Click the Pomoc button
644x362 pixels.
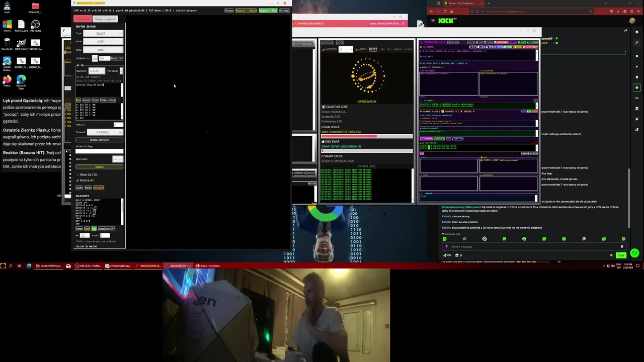click(229, 11)
